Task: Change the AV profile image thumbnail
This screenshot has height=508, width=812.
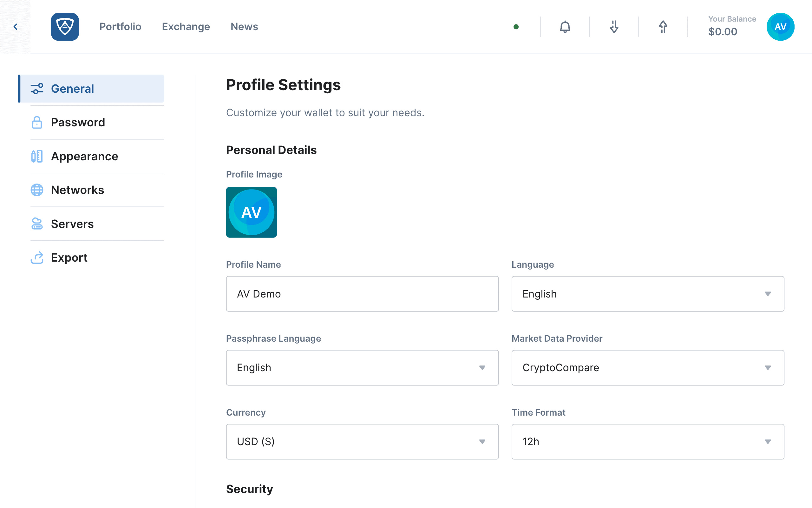Action: click(x=251, y=212)
